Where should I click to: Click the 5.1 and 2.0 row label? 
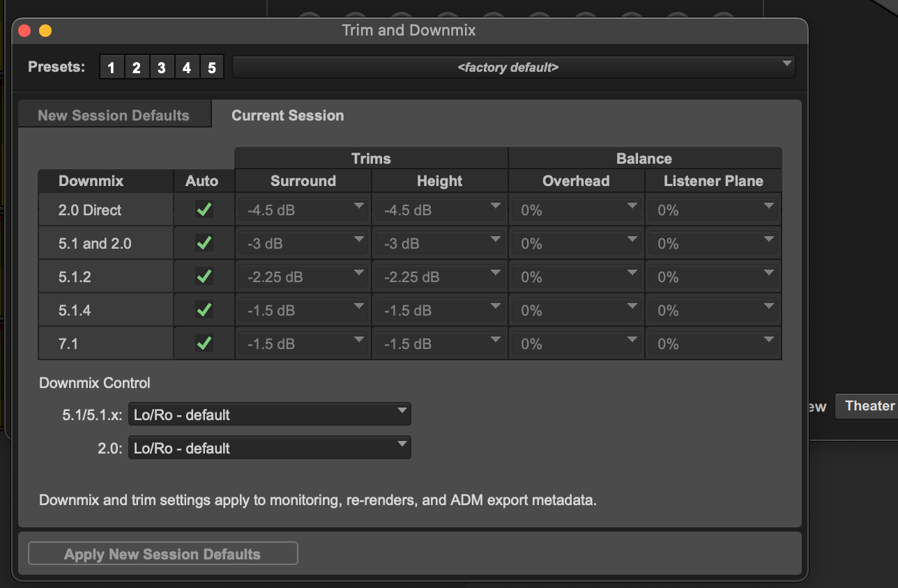click(x=95, y=243)
